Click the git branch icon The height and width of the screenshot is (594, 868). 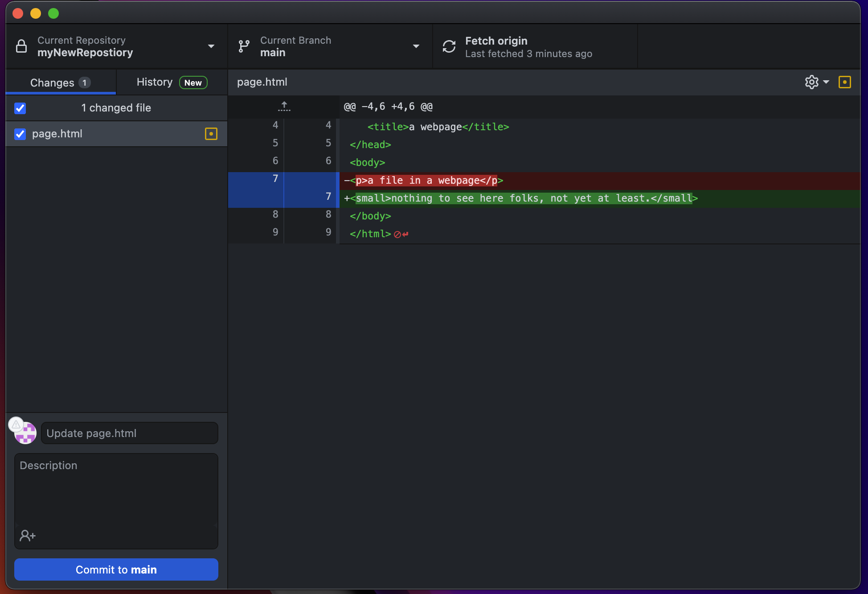click(244, 46)
